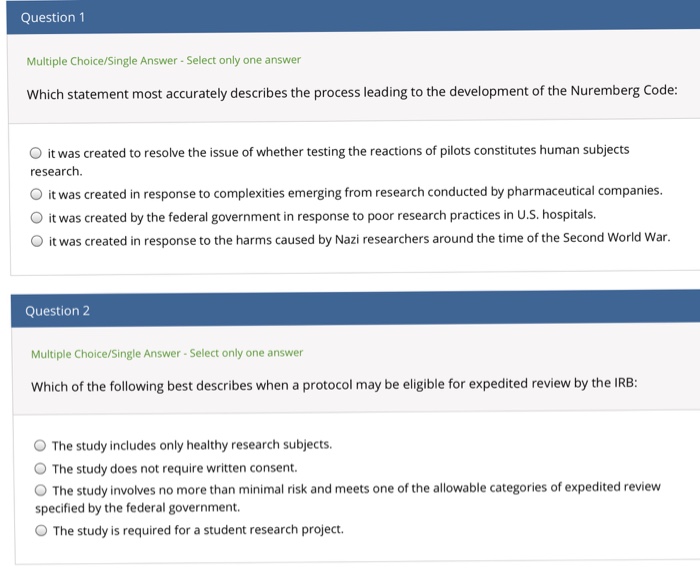Select the Nazi researchers answer radio button
Image resolution: width=700 pixels, height=570 pixels.
[x=37, y=241]
